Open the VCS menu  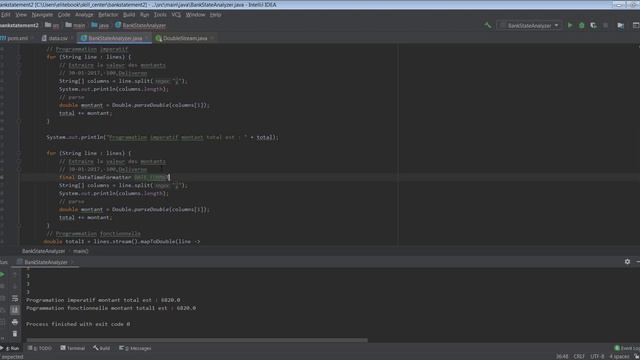176,15
